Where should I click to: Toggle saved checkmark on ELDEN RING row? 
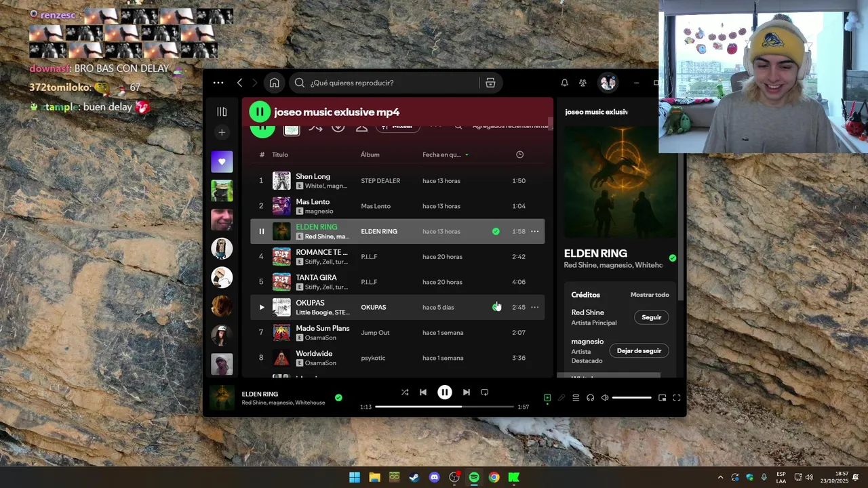pyautogui.click(x=496, y=231)
